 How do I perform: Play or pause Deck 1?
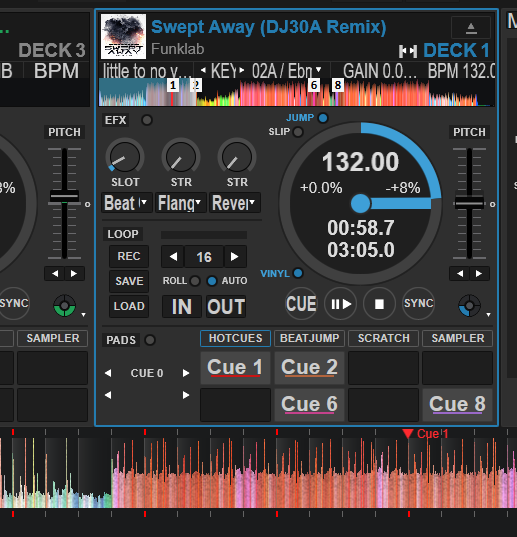341,304
